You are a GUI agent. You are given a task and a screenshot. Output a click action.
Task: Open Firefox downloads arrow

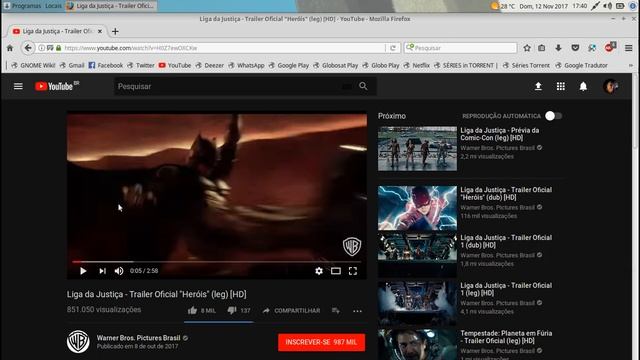[558, 48]
